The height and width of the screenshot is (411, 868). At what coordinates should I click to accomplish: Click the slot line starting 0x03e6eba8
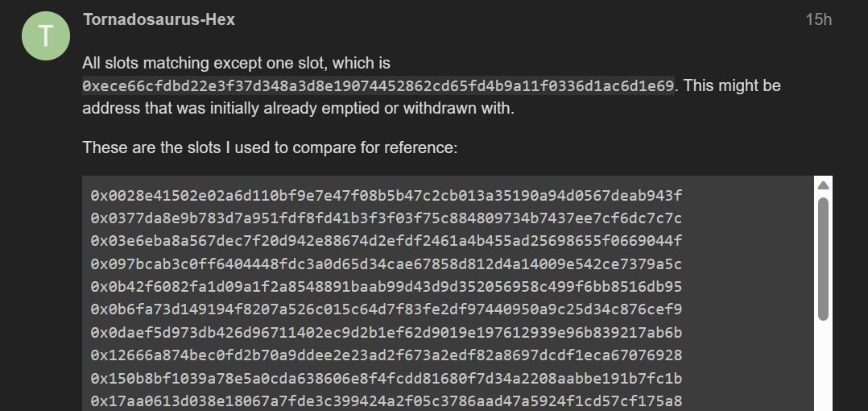(386, 241)
